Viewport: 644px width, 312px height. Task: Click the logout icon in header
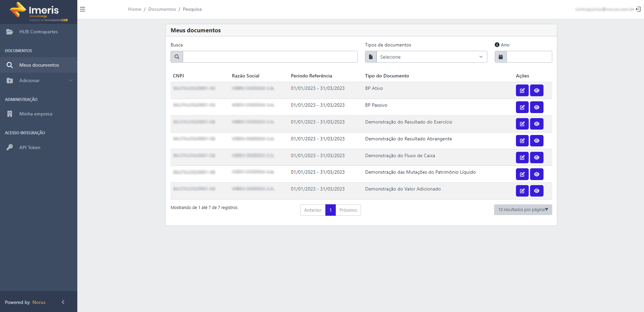point(638,9)
